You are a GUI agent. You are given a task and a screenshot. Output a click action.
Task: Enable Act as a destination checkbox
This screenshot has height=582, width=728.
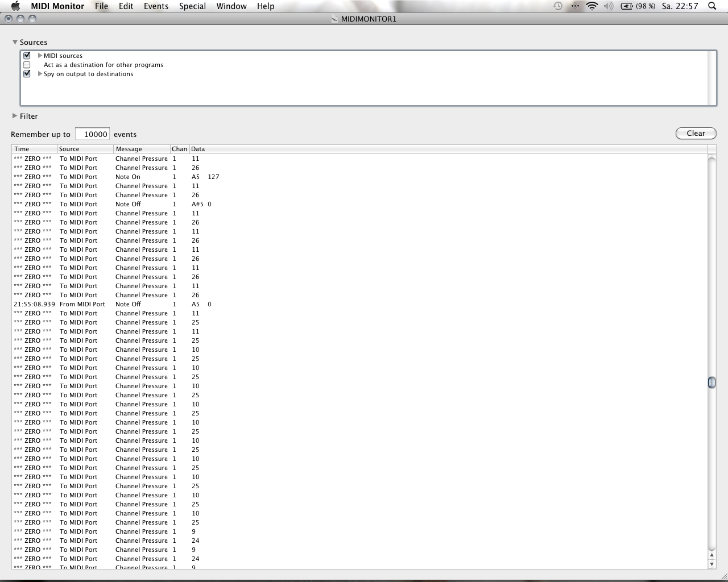(27, 65)
